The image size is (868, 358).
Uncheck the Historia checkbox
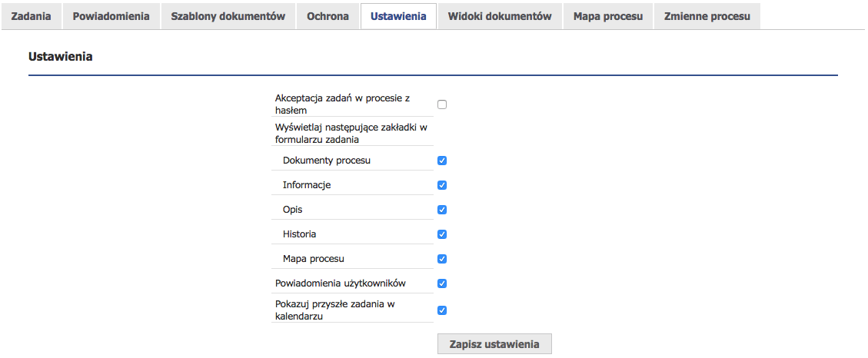(442, 234)
